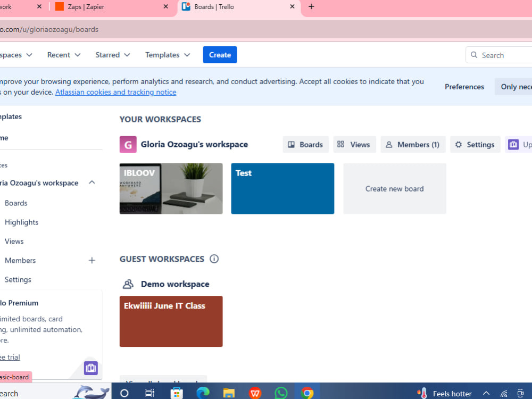
Task: Select Views in the sidebar
Action: tap(14, 241)
